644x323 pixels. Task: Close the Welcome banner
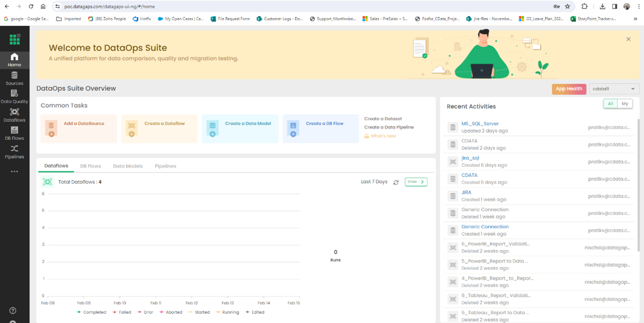[x=628, y=39]
